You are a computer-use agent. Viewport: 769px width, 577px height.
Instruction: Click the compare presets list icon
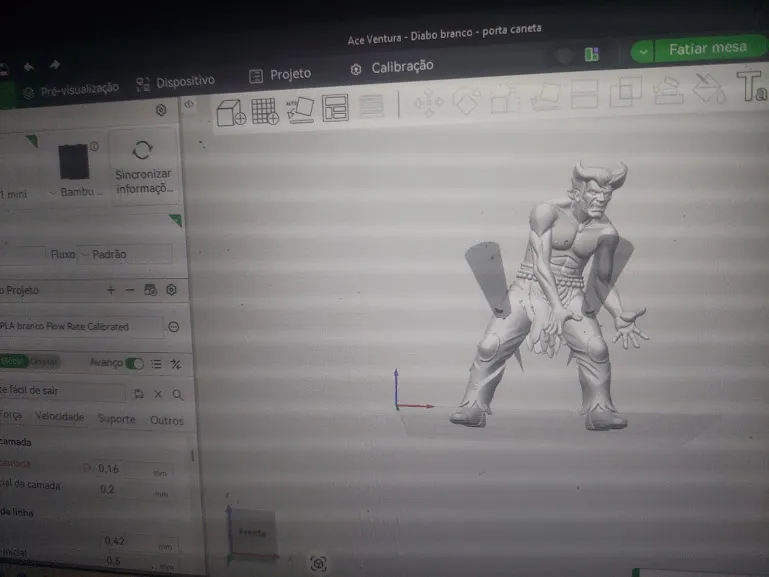156,364
